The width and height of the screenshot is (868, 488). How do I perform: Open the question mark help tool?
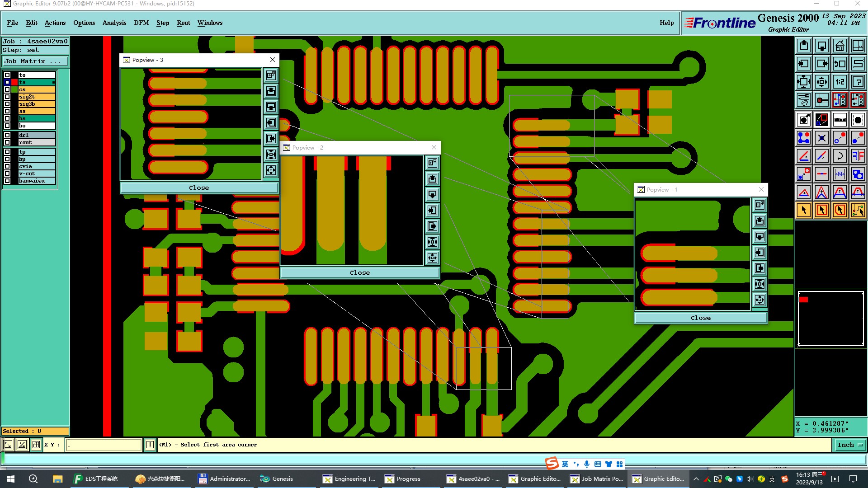pyautogui.click(x=858, y=82)
